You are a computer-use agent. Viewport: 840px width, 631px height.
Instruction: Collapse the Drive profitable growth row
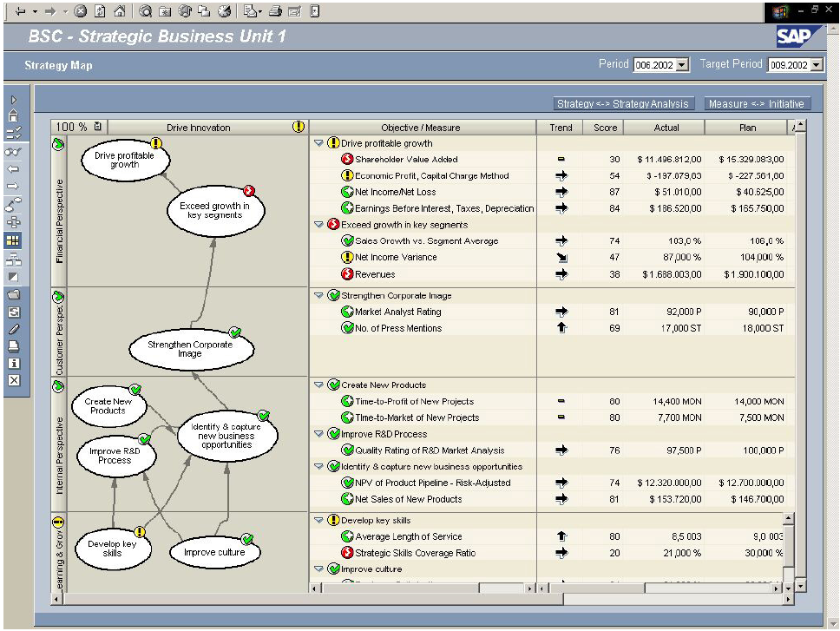(318, 143)
